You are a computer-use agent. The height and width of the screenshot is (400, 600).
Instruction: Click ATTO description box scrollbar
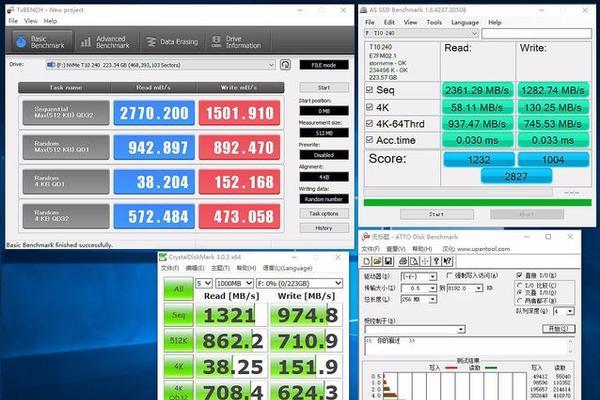[571, 346]
